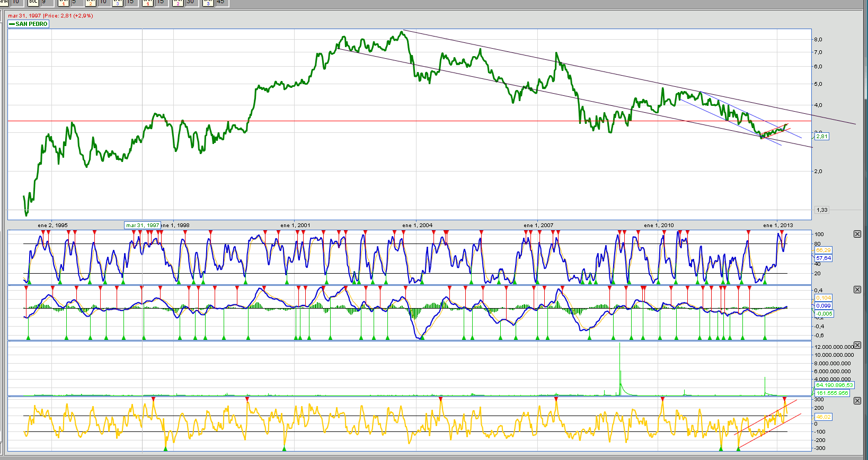Viewport: 868px width, 460px height.
Task: Click the yellow 46,02 oscillator value label
Action: pyautogui.click(x=823, y=417)
